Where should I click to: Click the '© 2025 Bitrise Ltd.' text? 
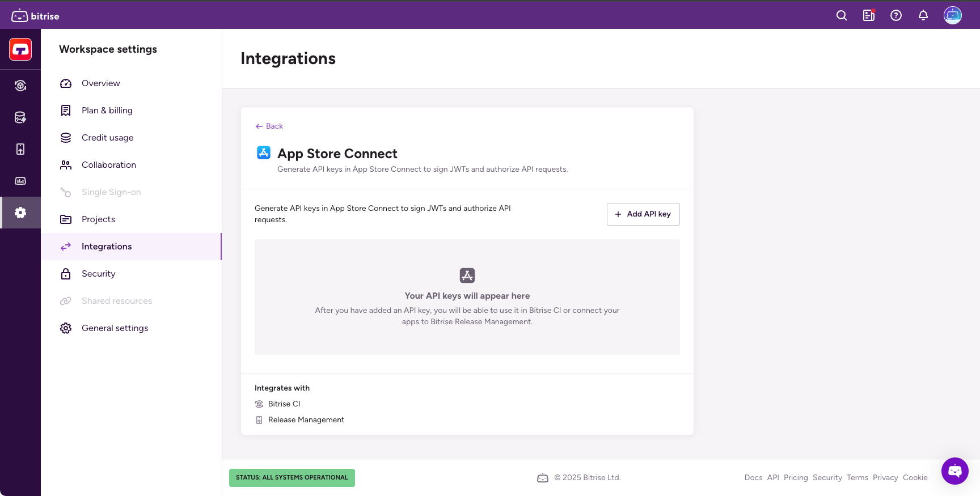click(x=588, y=478)
